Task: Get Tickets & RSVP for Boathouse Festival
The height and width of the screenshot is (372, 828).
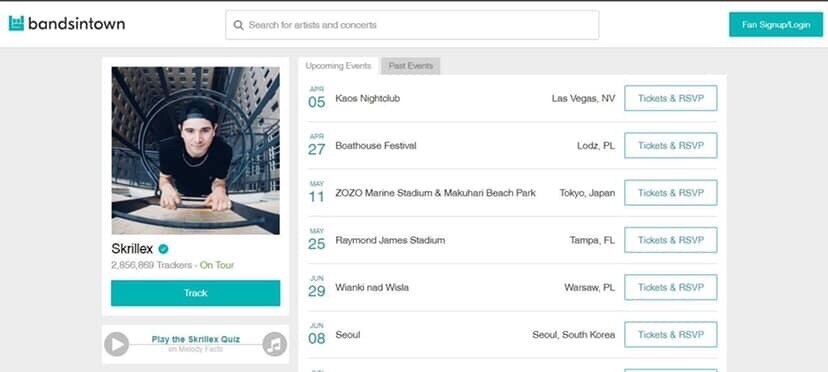Action: [671, 145]
